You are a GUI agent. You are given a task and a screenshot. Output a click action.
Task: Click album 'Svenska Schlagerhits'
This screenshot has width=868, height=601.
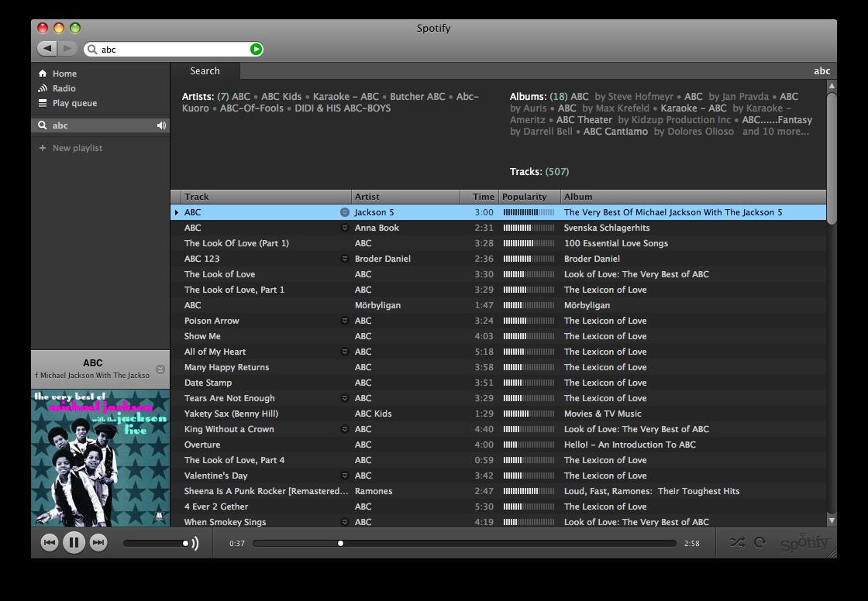coord(607,228)
